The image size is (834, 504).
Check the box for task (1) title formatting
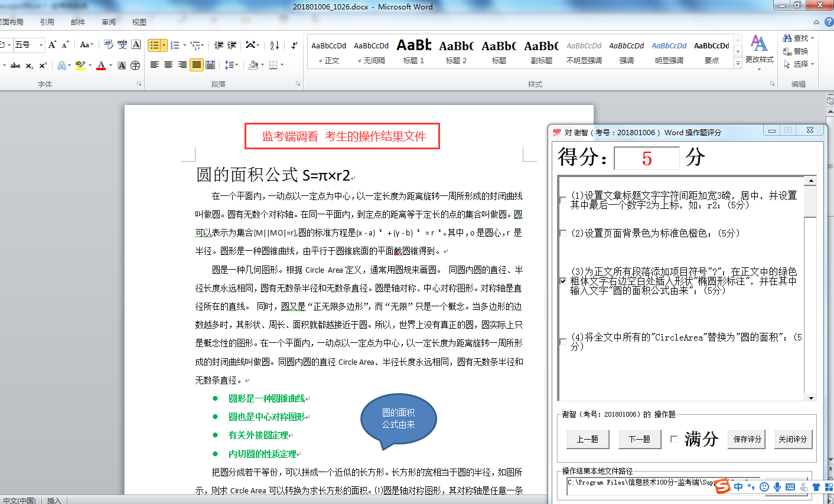click(563, 200)
